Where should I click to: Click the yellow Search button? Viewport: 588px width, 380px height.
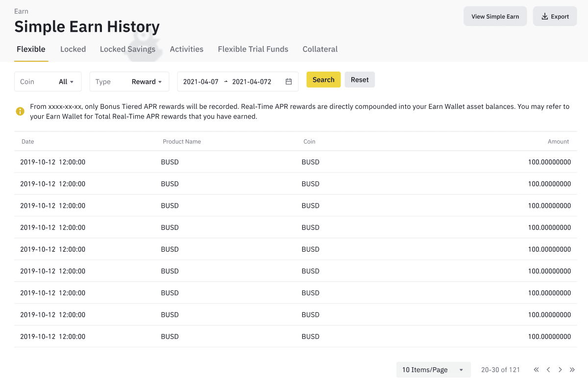point(323,79)
